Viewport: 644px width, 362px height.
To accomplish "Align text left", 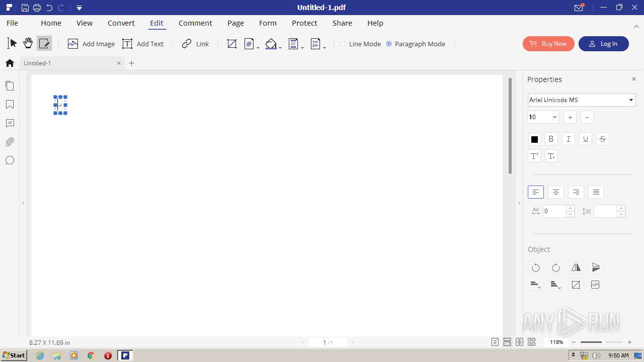I will point(536,192).
